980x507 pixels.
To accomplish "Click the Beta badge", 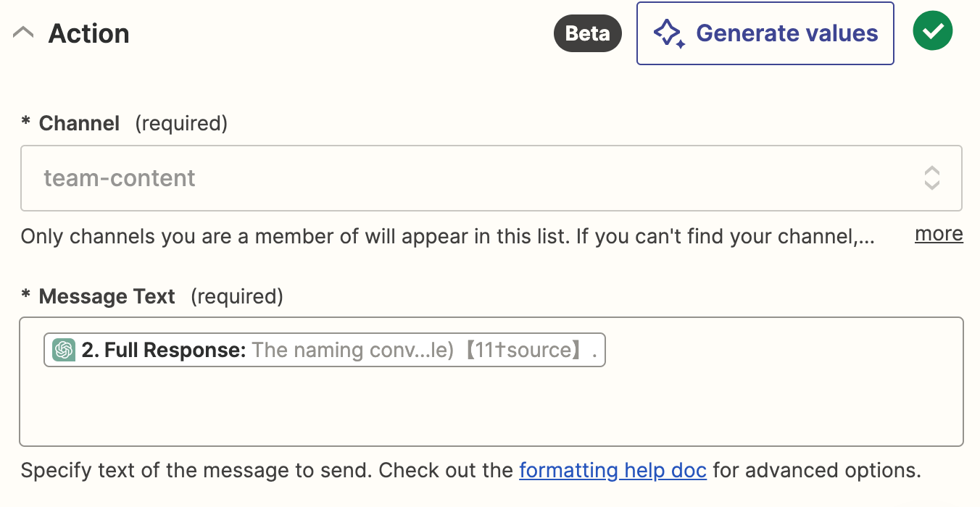I will [587, 34].
